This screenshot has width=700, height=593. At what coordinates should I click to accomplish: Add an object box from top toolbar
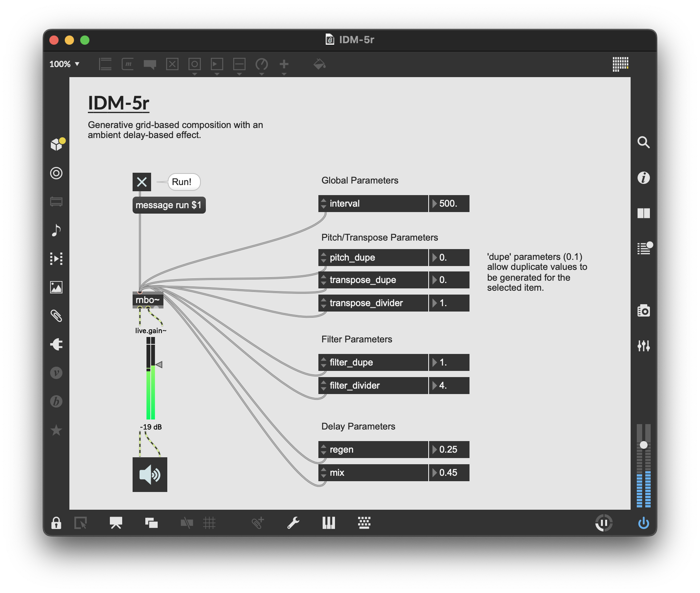tap(105, 64)
